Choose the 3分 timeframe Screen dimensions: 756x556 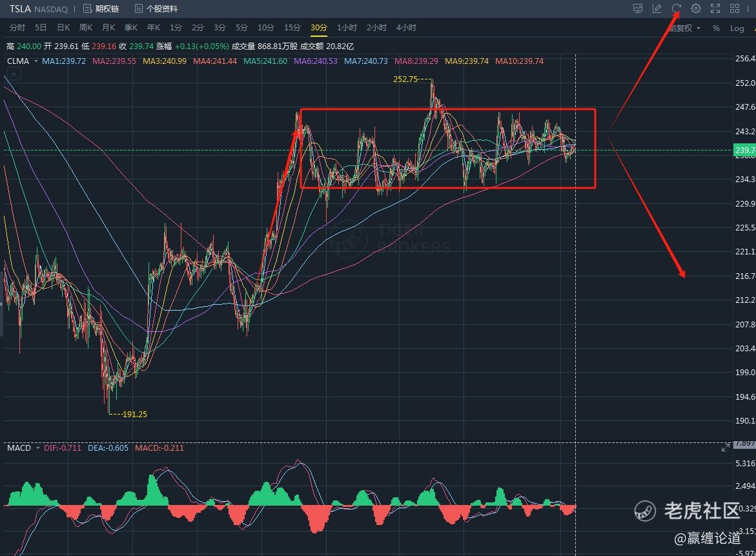pos(220,28)
